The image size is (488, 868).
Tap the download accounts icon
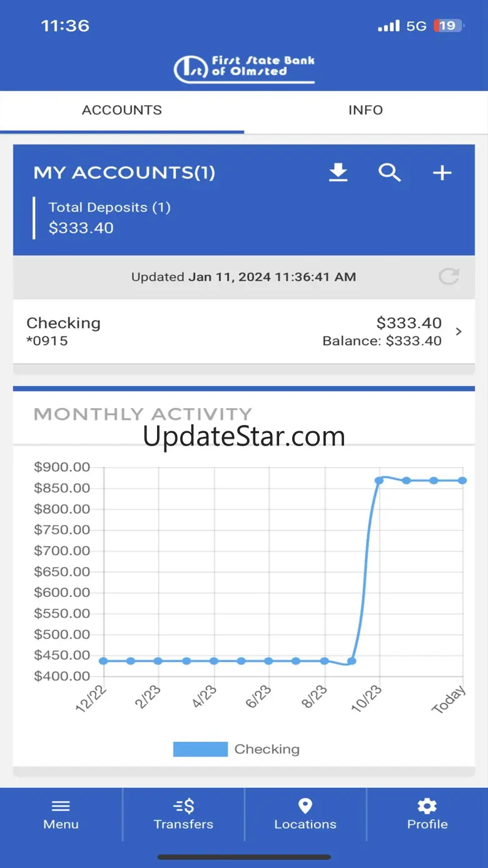point(338,172)
